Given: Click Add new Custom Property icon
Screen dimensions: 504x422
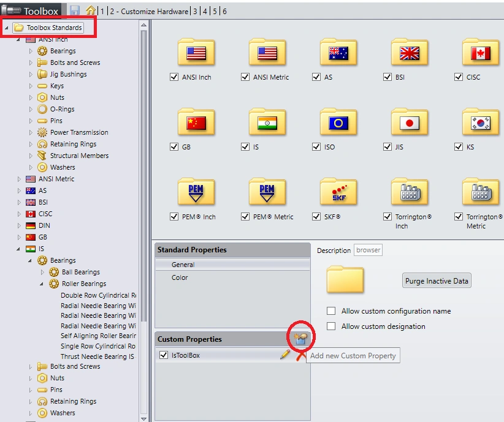Looking at the screenshot, I should [x=301, y=338].
